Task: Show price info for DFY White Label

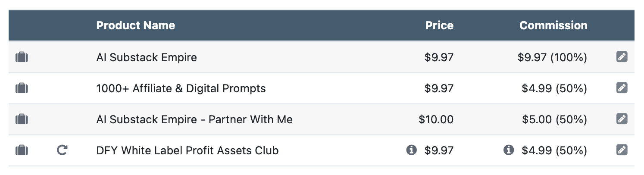Action: tap(411, 150)
